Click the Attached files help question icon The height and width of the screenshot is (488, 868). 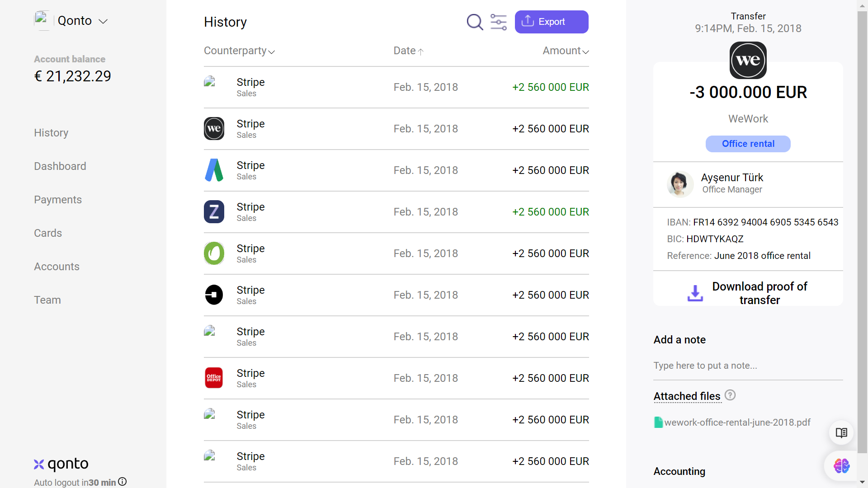pyautogui.click(x=730, y=395)
